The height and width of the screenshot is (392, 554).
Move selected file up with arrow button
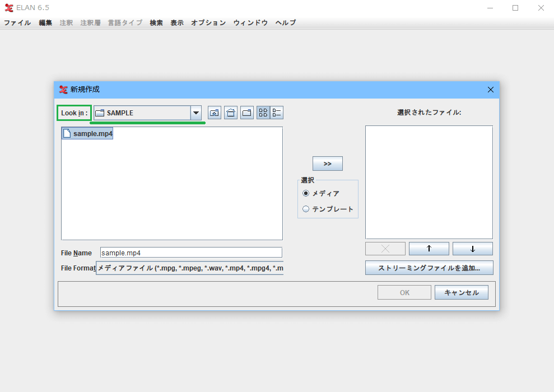click(x=429, y=249)
